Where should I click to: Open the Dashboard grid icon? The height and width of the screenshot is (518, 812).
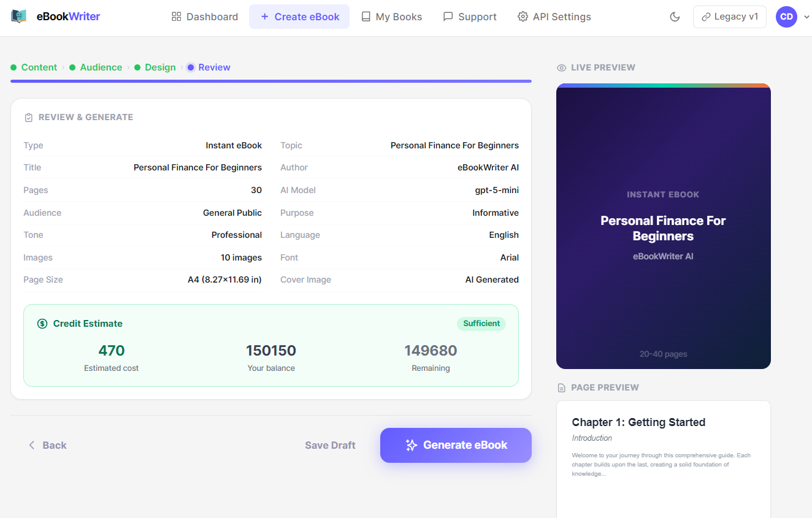click(177, 17)
